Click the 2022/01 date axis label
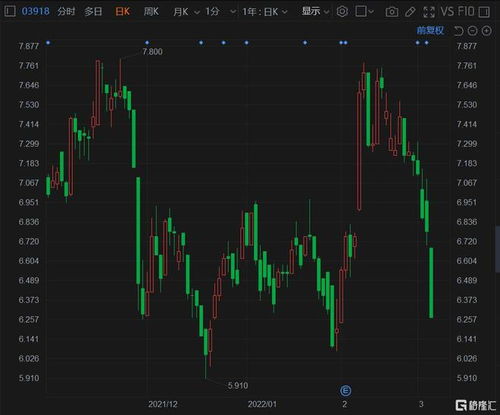This screenshot has height=415, width=500. [x=262, y=404]
